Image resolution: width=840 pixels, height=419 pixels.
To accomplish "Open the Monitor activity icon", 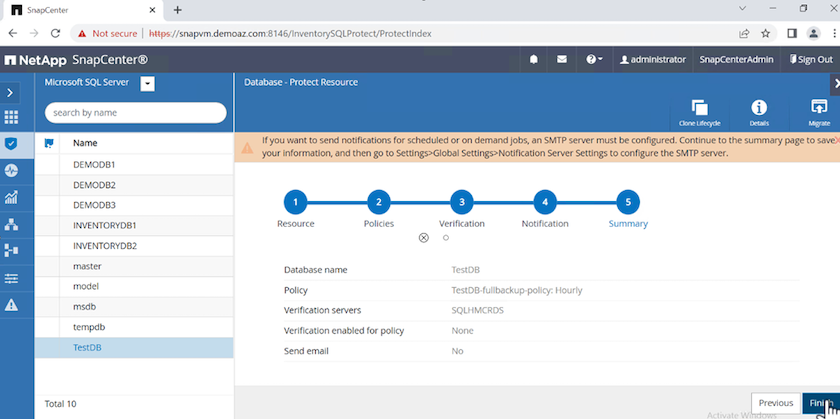I will pos(11,170).
